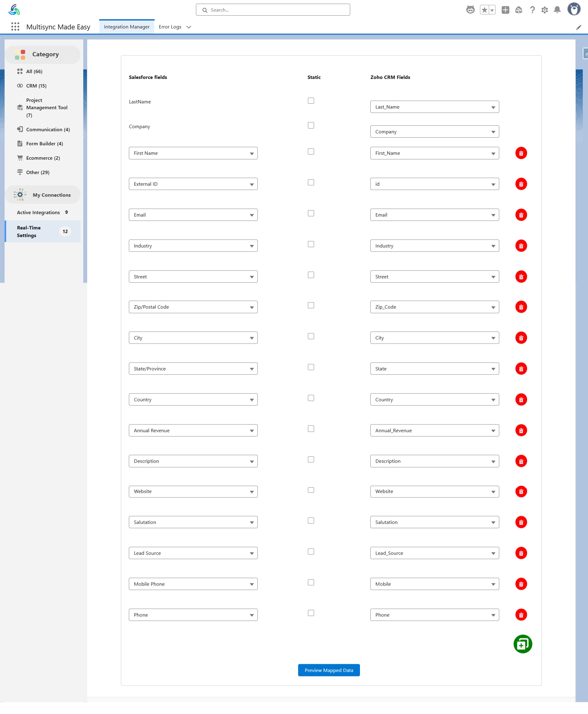Focus the global Search field
Image resolution: width=588 pixels, height=714 pixels.
(x=273, y=10)
